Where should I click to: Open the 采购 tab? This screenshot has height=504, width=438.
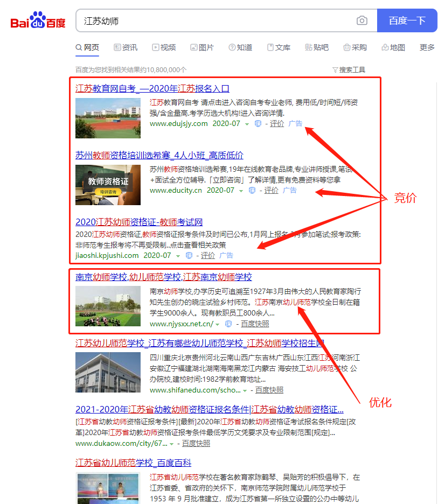(x=355, y=47)
